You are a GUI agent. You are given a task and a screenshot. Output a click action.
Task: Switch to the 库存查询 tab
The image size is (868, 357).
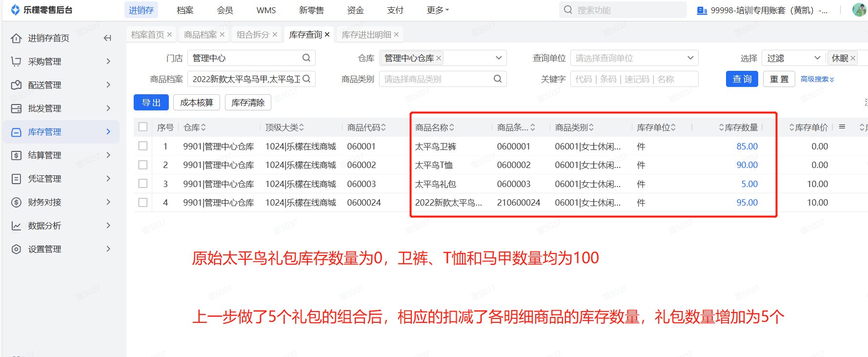pos(305,34)
